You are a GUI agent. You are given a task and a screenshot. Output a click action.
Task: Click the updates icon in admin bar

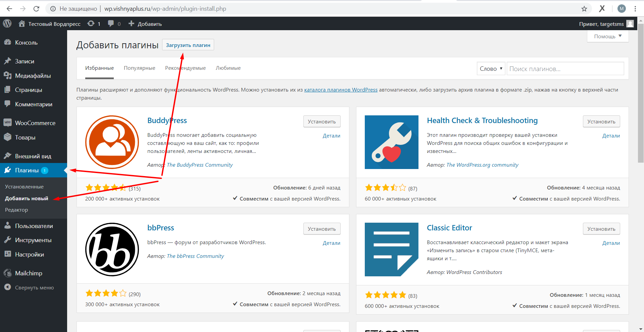tap(91, 23)
